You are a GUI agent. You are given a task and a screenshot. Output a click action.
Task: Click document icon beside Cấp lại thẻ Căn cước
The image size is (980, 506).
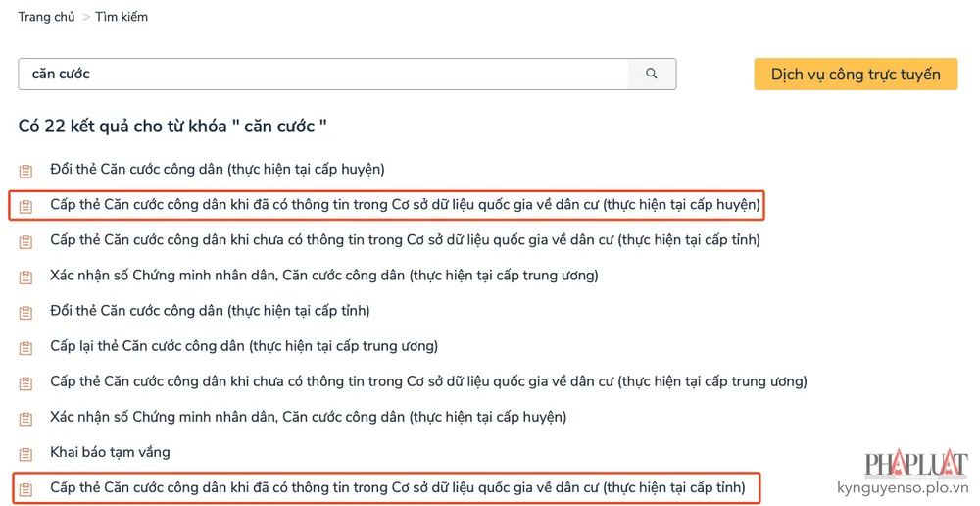25,348
